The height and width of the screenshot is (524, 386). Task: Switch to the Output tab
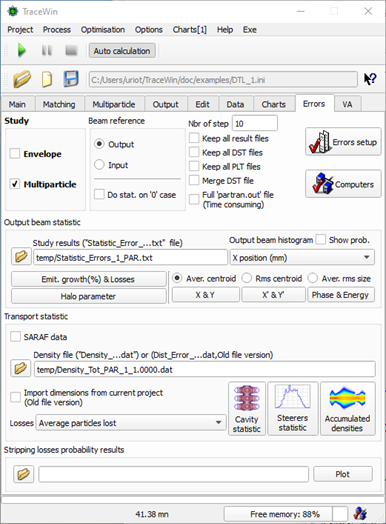[165, 104]
